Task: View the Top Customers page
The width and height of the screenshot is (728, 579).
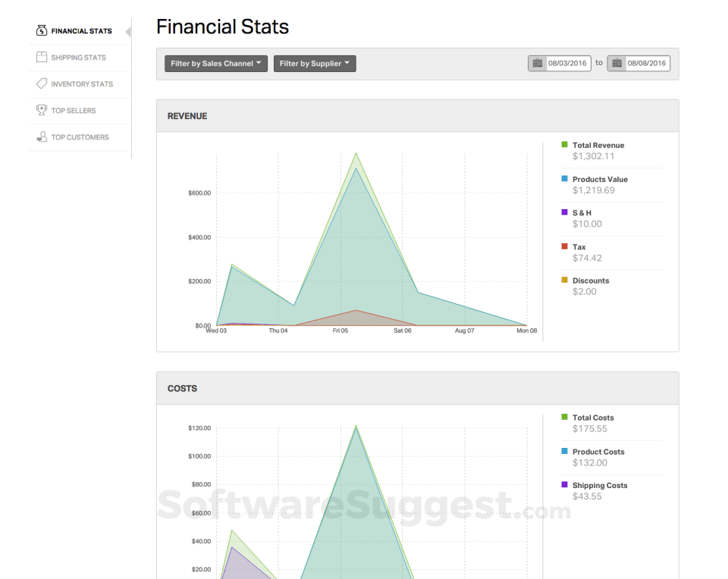Action: click(x=80, y=137)
